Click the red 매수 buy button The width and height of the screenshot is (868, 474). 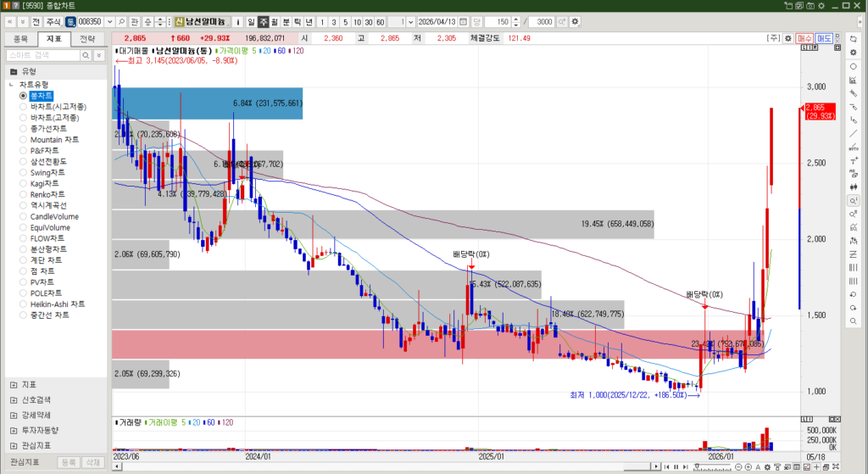(804, 38)
